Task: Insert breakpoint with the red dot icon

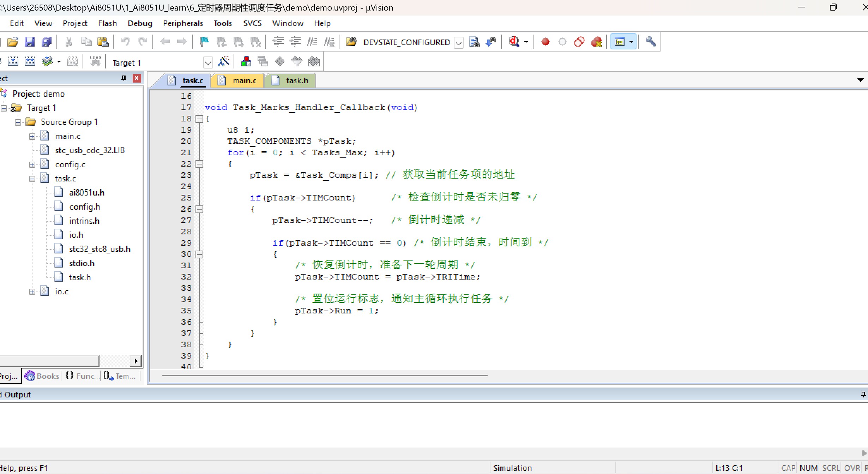Action: 545,42
